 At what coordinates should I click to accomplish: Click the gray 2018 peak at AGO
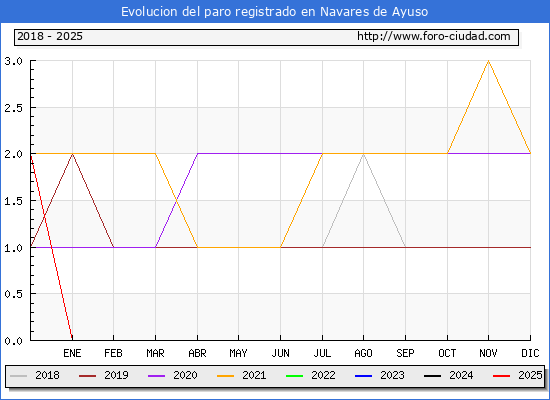363,154
